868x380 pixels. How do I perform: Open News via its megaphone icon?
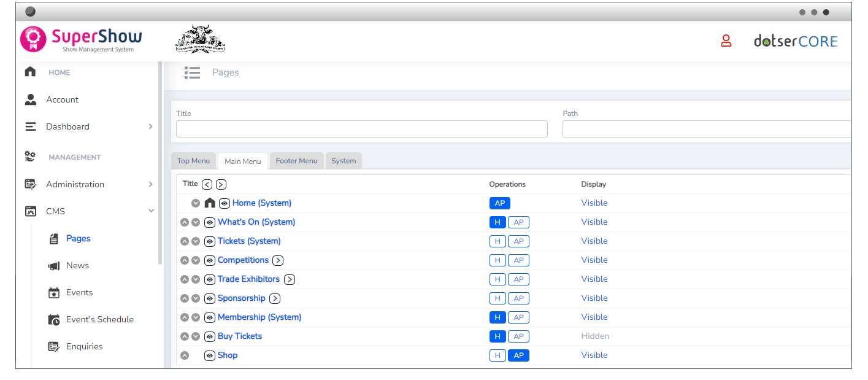click(54, 266)
